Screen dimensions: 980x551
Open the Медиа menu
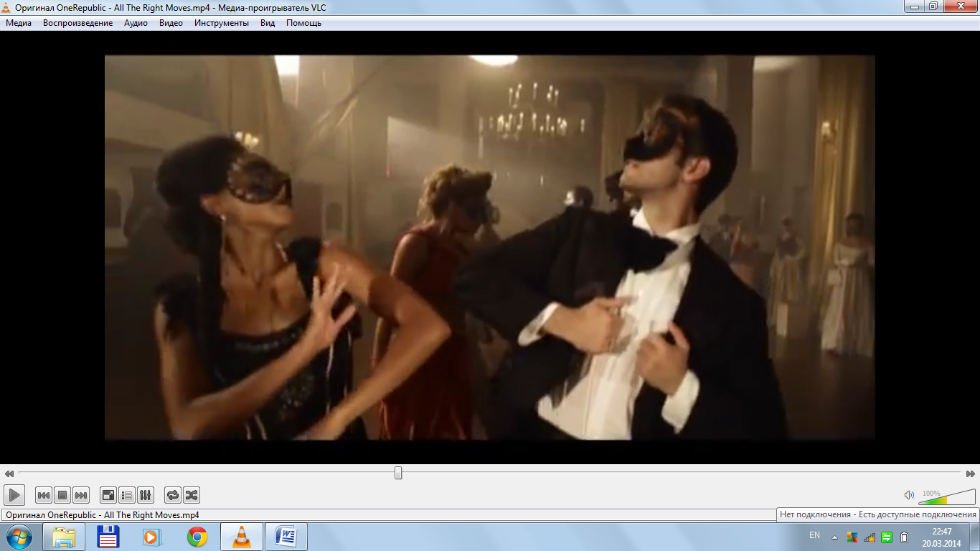[x=19, y=23]
